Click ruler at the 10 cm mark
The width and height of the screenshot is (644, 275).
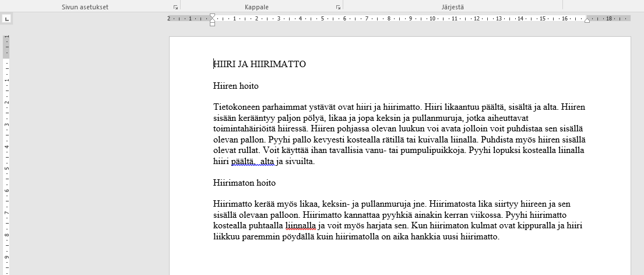tap(432, 19)
